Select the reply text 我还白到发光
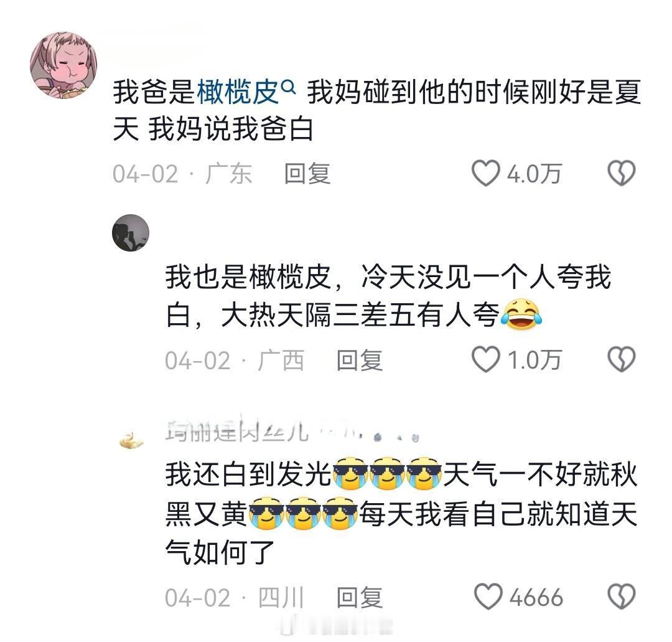This screenshot has height=642, width=672. (248, 475)
